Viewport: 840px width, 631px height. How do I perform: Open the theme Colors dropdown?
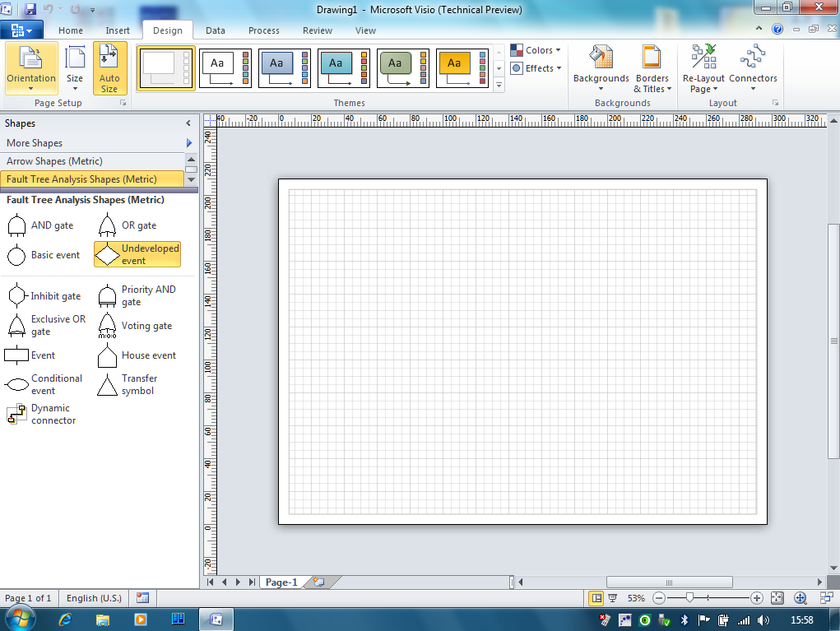535,50
